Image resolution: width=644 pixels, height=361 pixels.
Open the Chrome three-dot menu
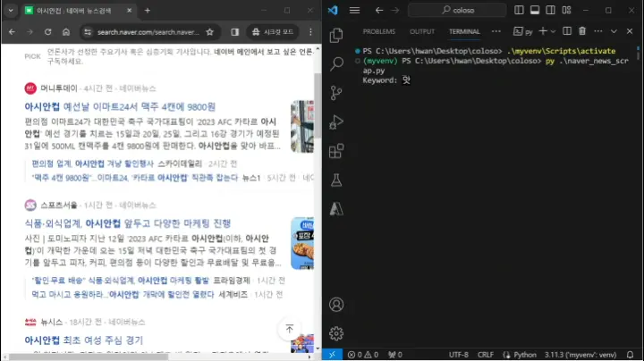click(x=310, y=32)
